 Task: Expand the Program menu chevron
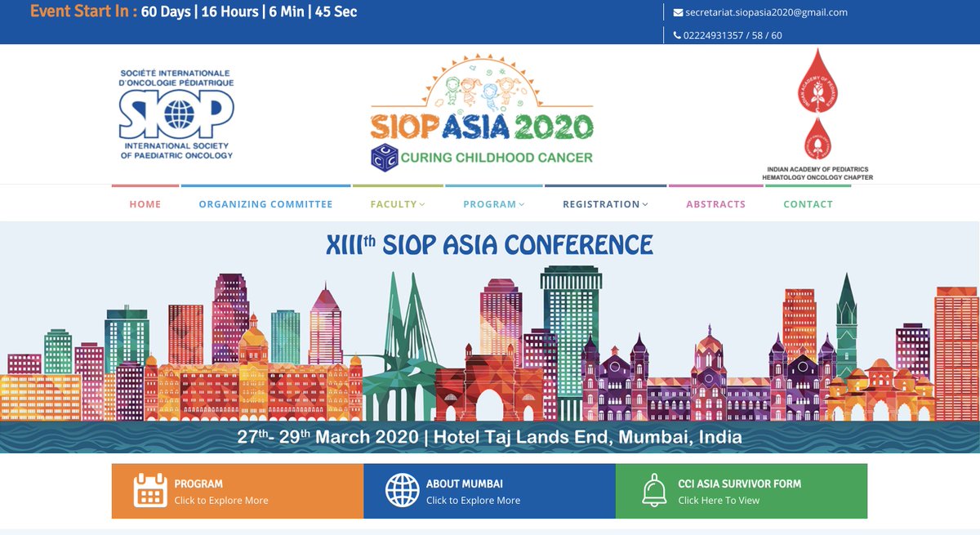click(x=521, y=204)
